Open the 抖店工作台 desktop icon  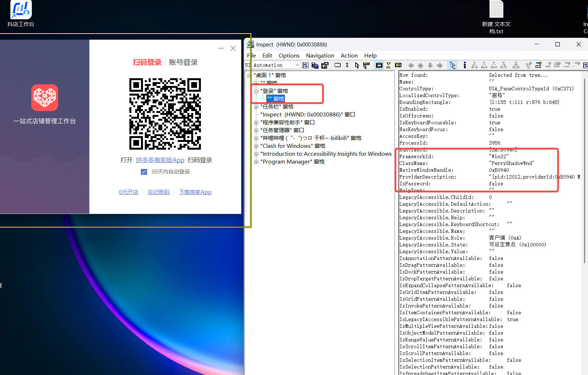(x=21, y=14)
